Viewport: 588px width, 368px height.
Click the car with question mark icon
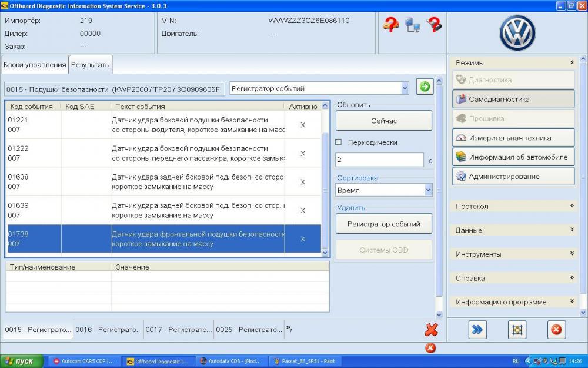[x=390, y=24]
